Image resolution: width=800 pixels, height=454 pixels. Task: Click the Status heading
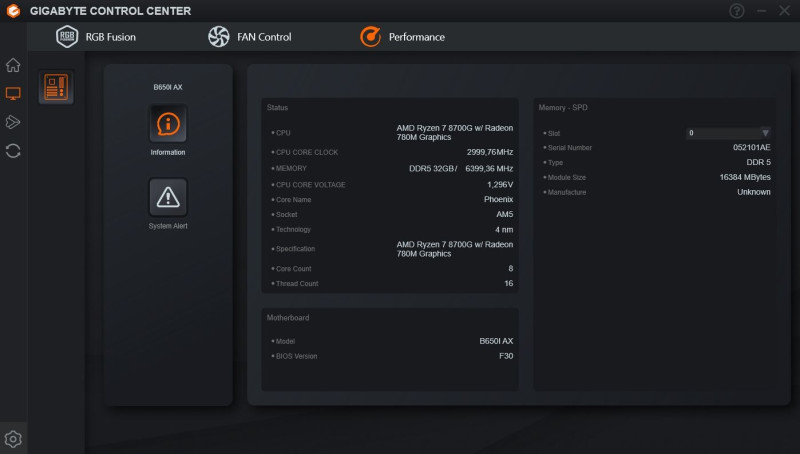click(277, 108)
